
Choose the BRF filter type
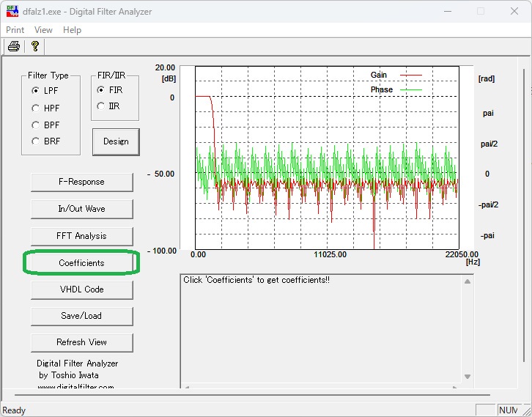[36, 141]
